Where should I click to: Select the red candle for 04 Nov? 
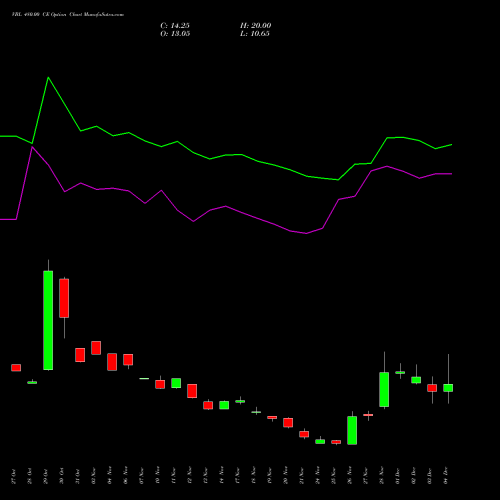point(112,362)
